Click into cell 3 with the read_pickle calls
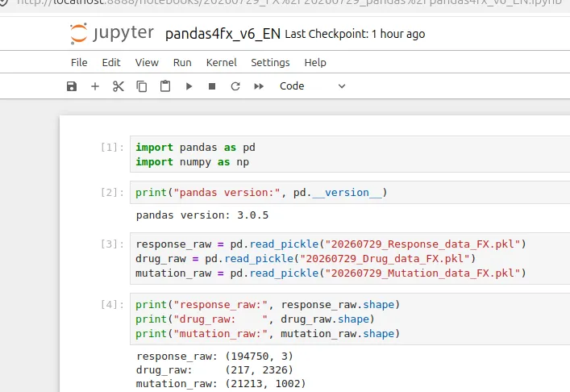The width and height of the screenshot is (570, 392). tap(350, 259)
